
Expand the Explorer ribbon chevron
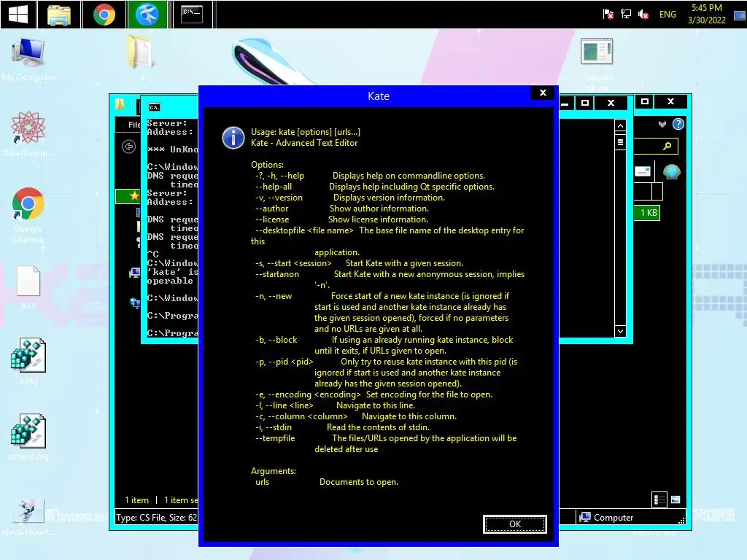(x=662, y=124)
